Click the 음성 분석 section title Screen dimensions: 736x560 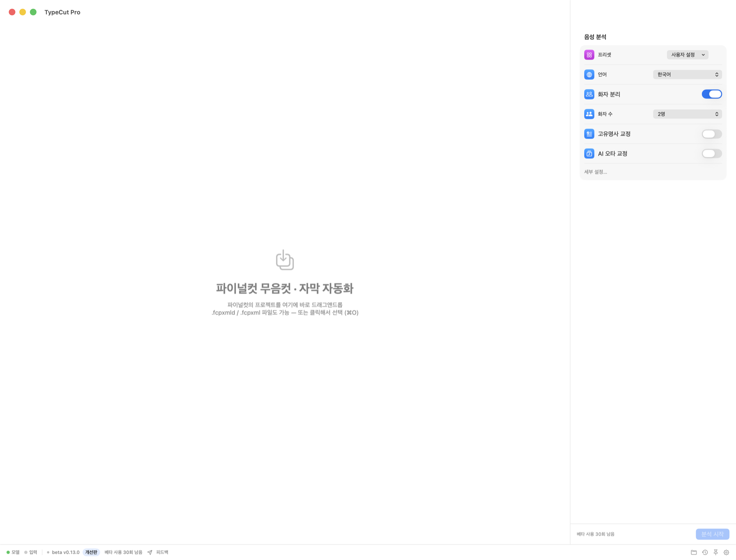tap(595, 37)
